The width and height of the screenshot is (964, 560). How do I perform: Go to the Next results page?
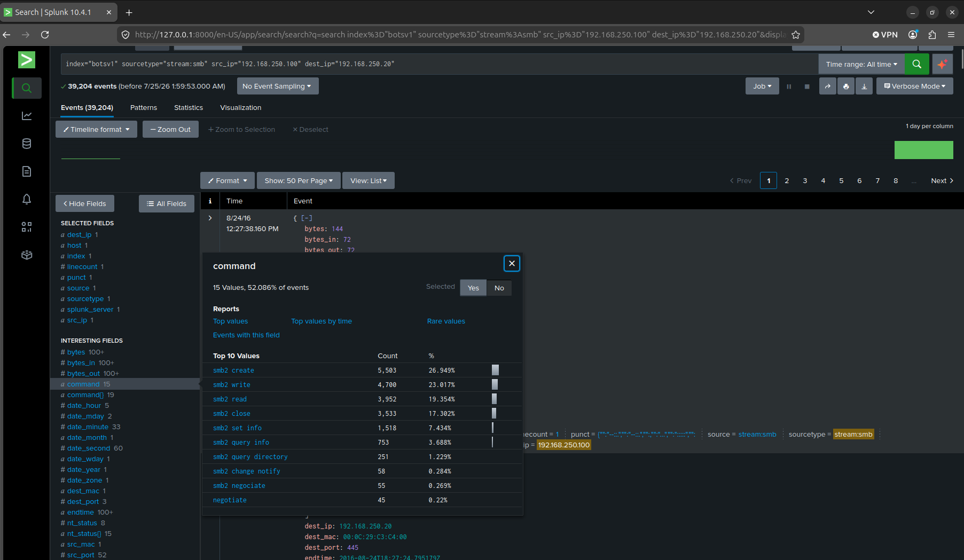[x=942, y=181]
